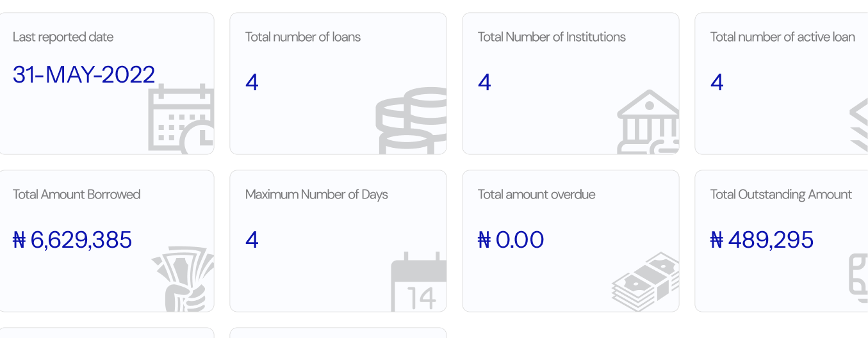The width and height of the screenshot is (868, 338).
Task: Click the Total amount overdue label
Action: [537, 195]
